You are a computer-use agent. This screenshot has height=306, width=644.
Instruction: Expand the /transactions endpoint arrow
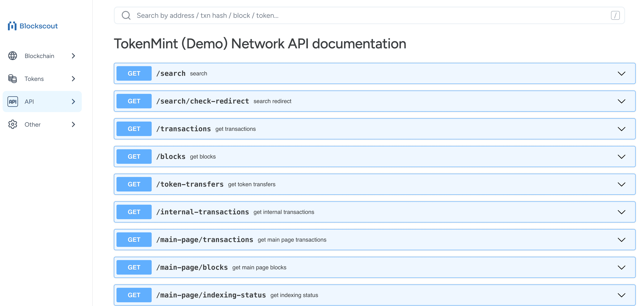coord(622,129)
